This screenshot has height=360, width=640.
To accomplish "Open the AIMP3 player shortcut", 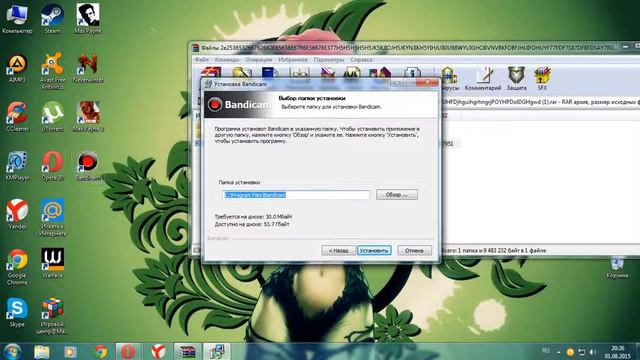I will tap(17, 69).
